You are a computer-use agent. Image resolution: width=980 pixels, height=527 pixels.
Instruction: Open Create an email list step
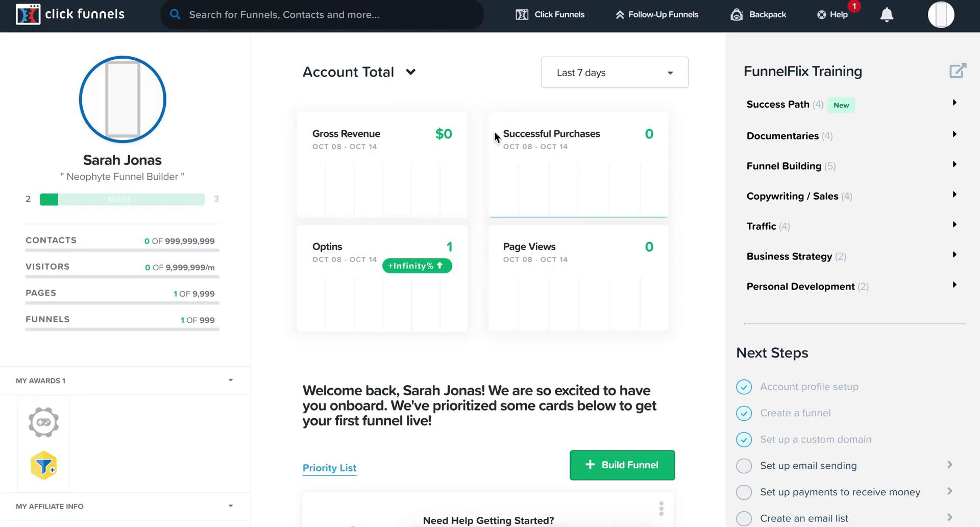click(x=804, y=518)
